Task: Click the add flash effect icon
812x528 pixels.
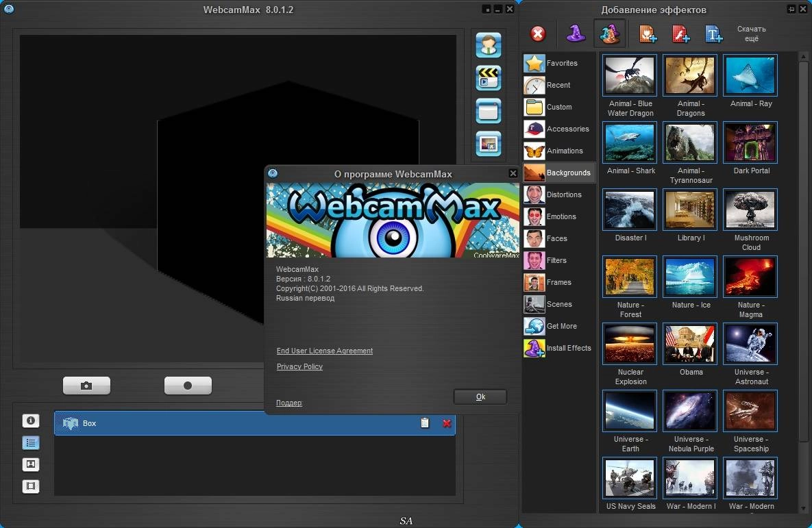Action: [x=680, y=34]
